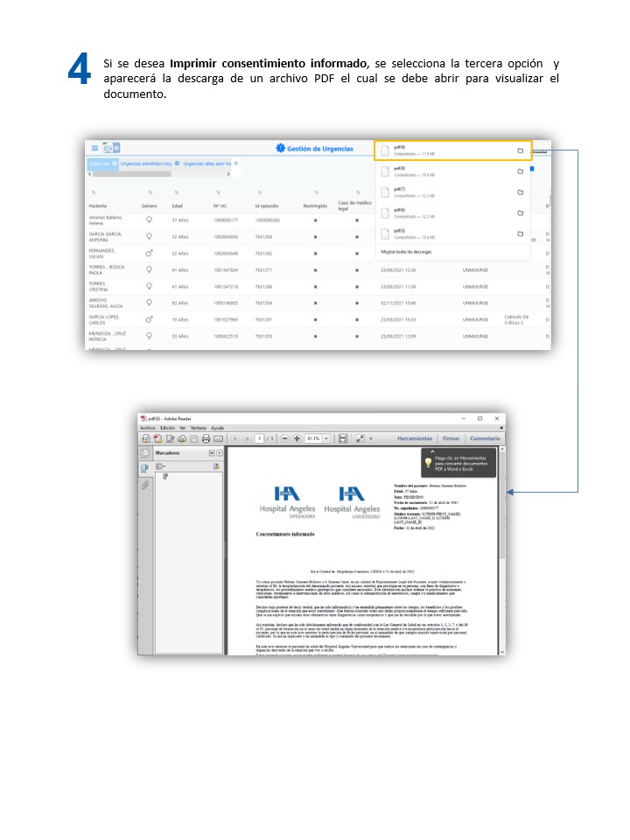Click Mostrar todas las descargas link

(x=406, y=252)
